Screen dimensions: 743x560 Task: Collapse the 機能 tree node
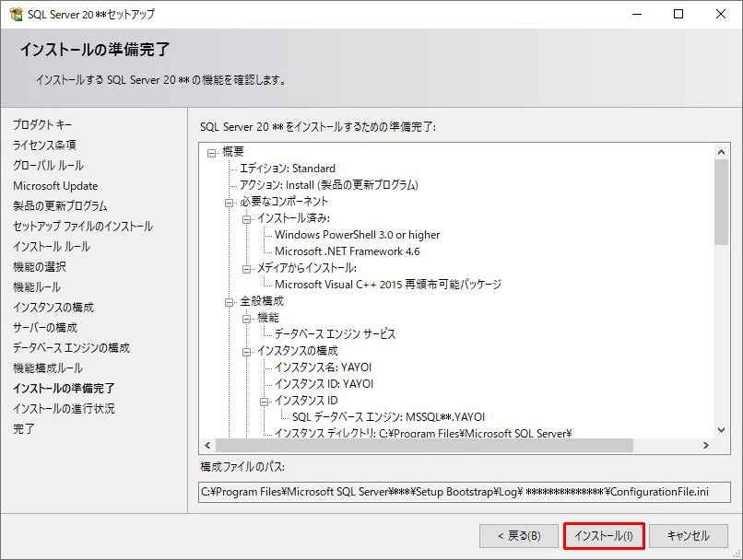coord(246,319)
